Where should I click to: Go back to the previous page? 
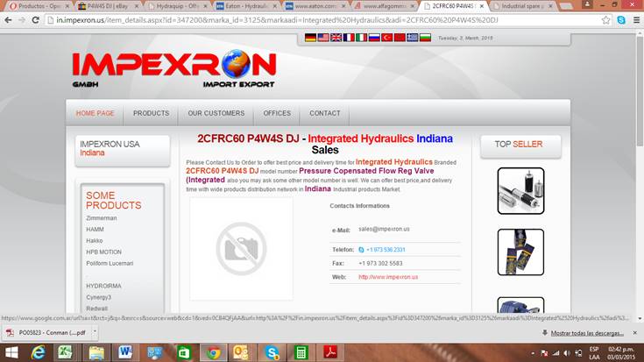[8, 20]
